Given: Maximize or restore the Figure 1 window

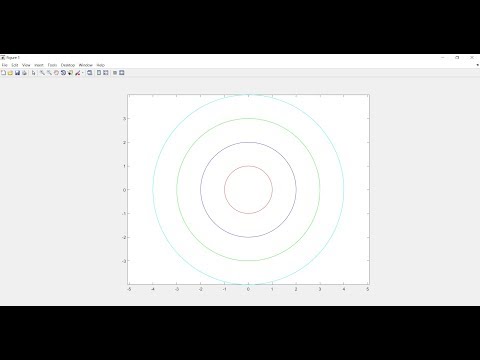Looking at the screenshot, I should tap(457, 57).
